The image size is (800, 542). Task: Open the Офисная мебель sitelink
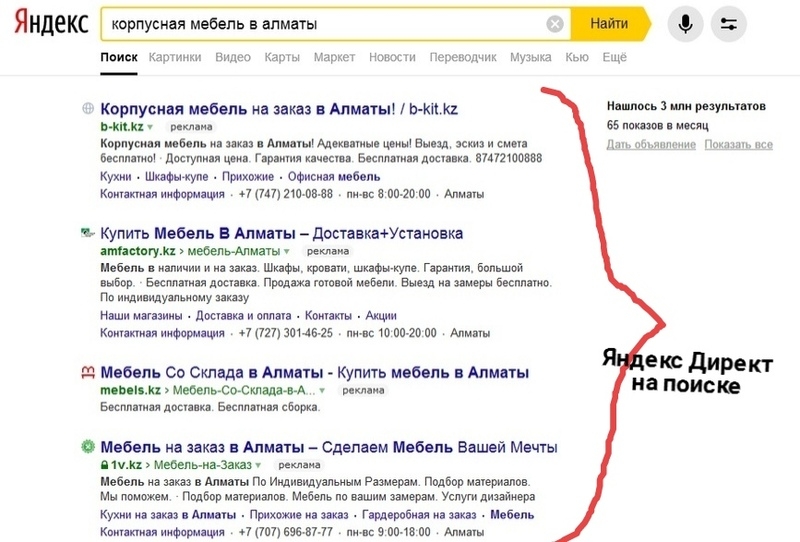[x=334, y=177]
